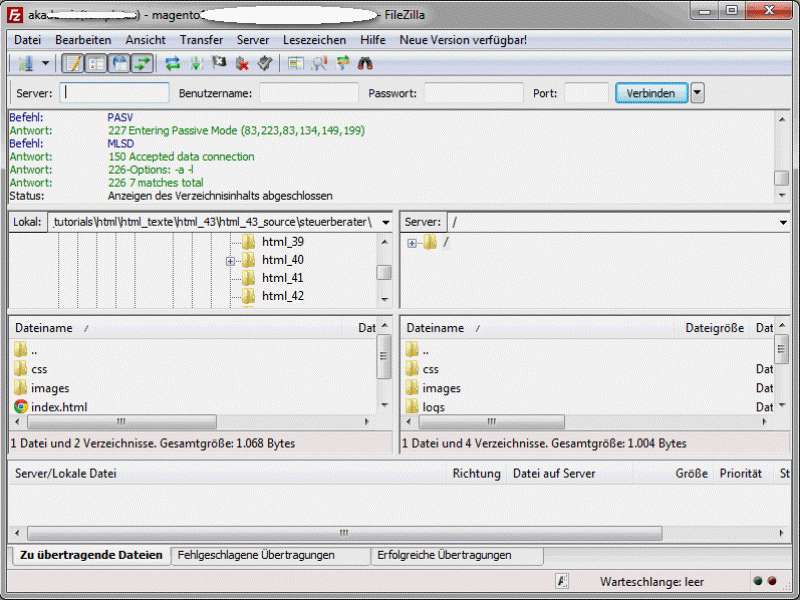Open file search via binoculars icon

pyautogui.click(x=365, y=64)
